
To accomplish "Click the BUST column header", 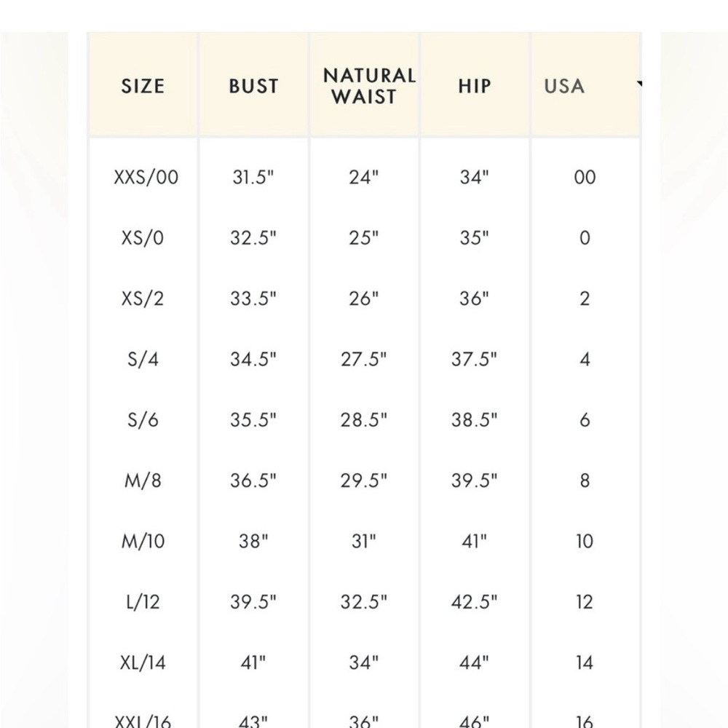I will click(253, 87).
